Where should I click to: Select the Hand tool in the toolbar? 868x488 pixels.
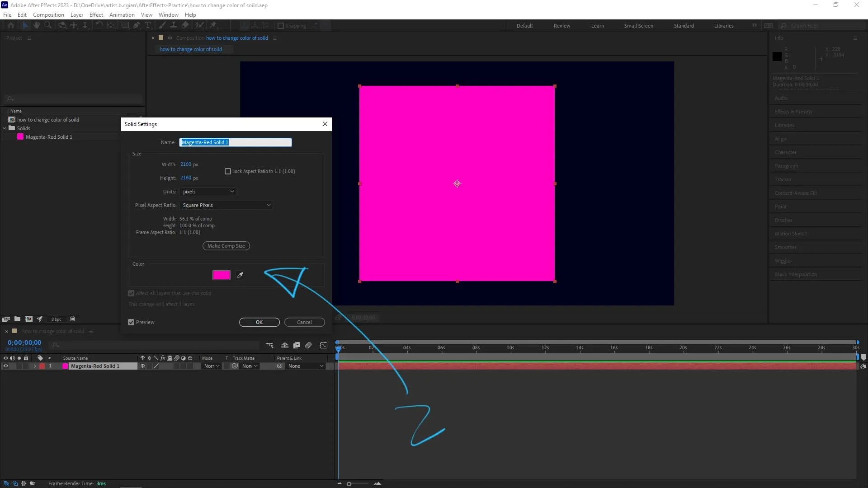point(37,25)
